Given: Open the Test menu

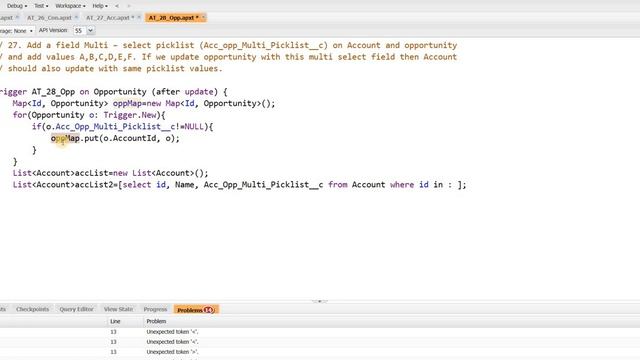Looking at the screenshot, I should 41,6.
